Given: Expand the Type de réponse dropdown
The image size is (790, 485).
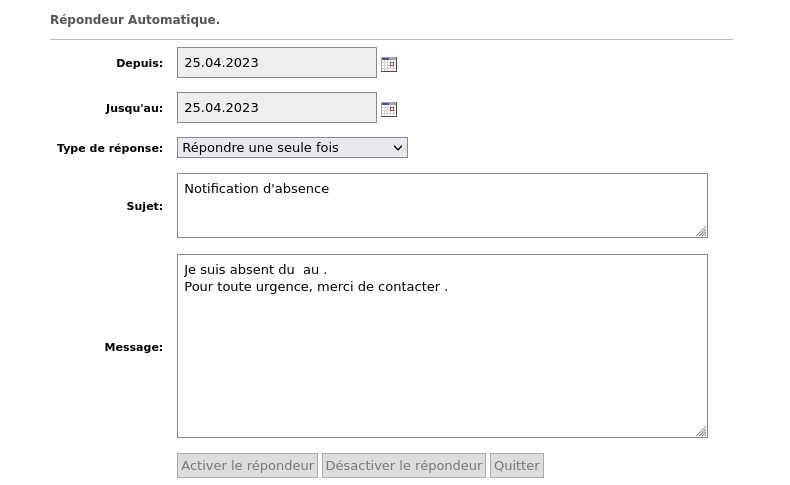Looking at the screenshot, I should [x=292, y=148].
